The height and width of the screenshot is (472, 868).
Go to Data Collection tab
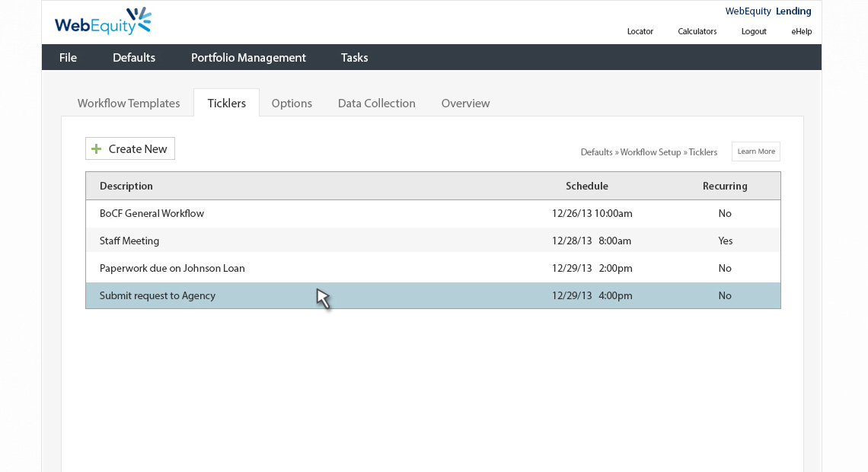coord(376,104)
